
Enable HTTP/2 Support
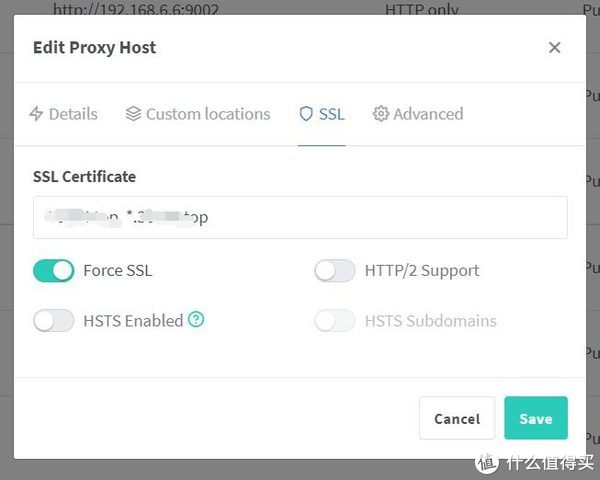click(335, 270)
